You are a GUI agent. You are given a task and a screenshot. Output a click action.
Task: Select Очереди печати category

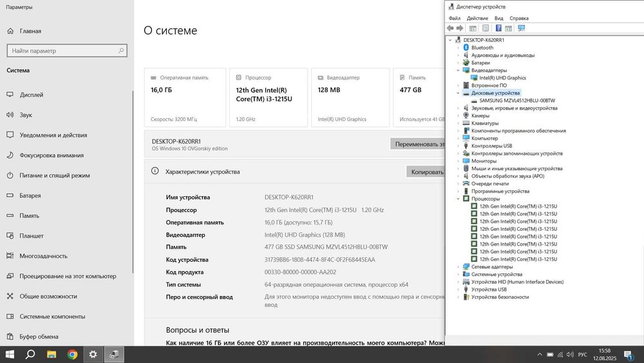tap(490, 184)
